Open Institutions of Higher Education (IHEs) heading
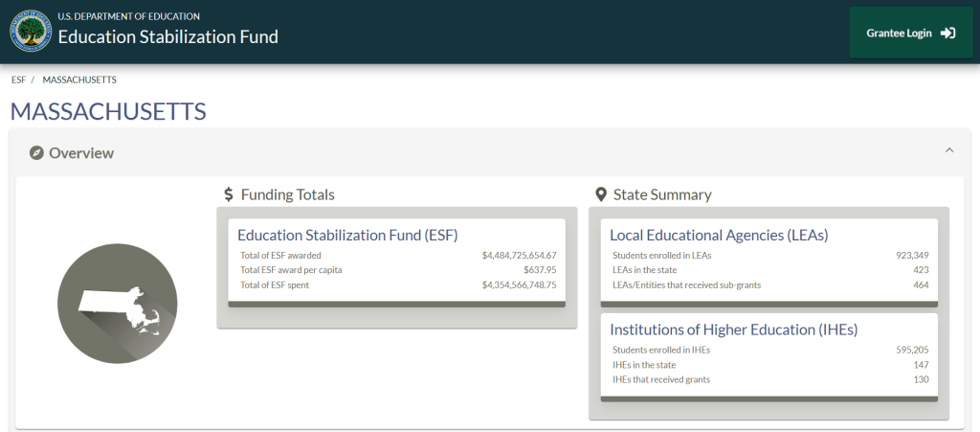Image resolution: width=980 pixels, height=432 pixels. [x=733, y=330]
